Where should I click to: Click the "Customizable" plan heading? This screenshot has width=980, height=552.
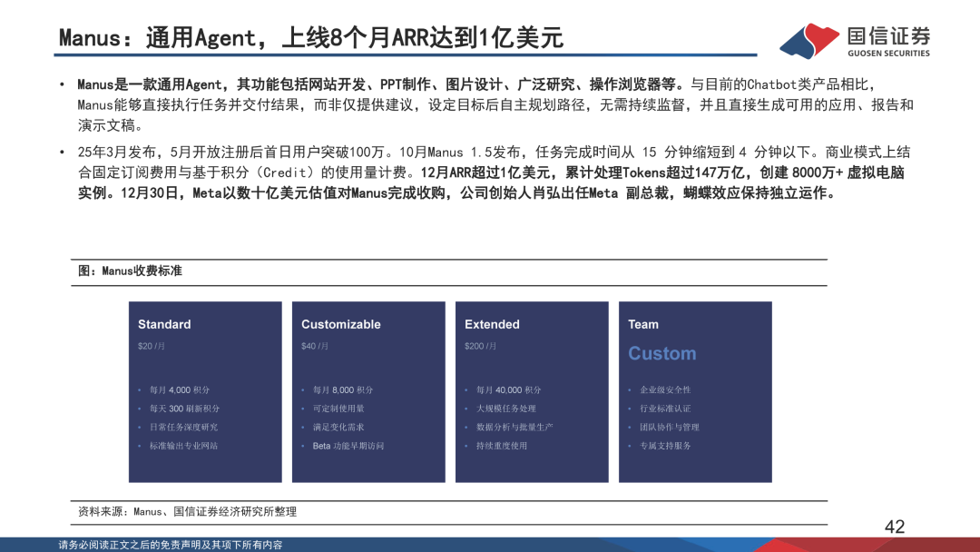340,324
